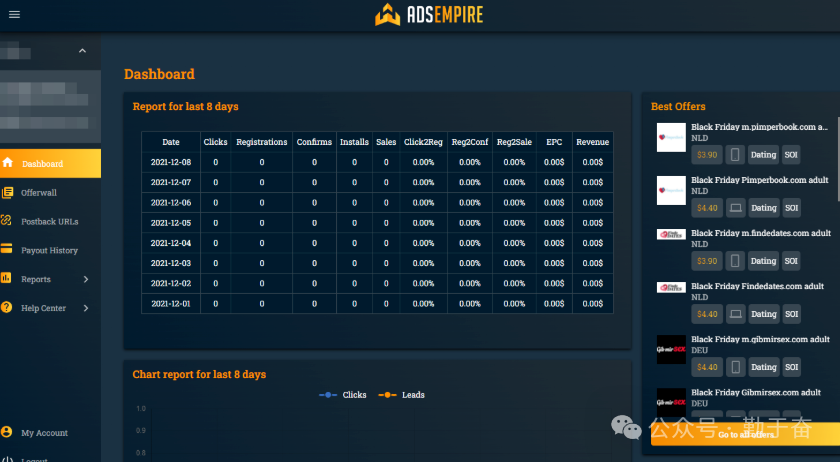This screenshot has height=462, width=840.
Task: Click the Installs column header
Action: (x=354, y=142)
